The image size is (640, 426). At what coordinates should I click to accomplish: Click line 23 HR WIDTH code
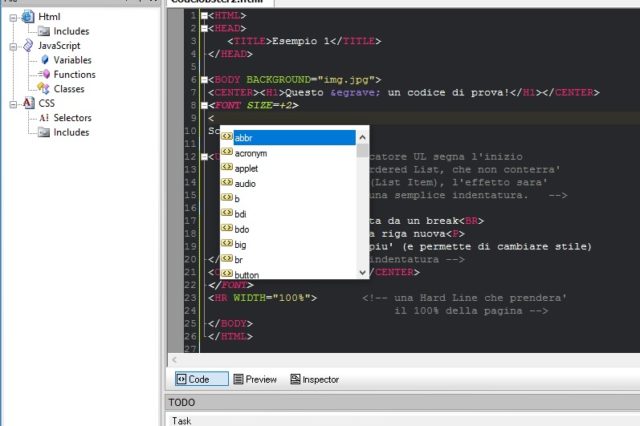tap(262, 298)
